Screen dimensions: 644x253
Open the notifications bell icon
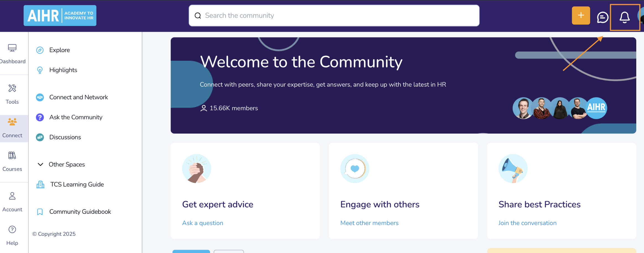[x=624, y=17]
